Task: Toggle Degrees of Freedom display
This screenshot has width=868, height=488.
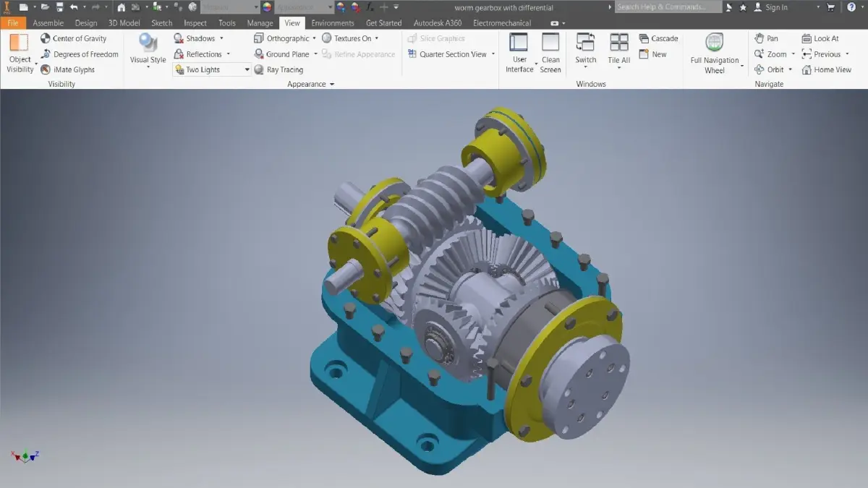Action: (x=80, y=54)
